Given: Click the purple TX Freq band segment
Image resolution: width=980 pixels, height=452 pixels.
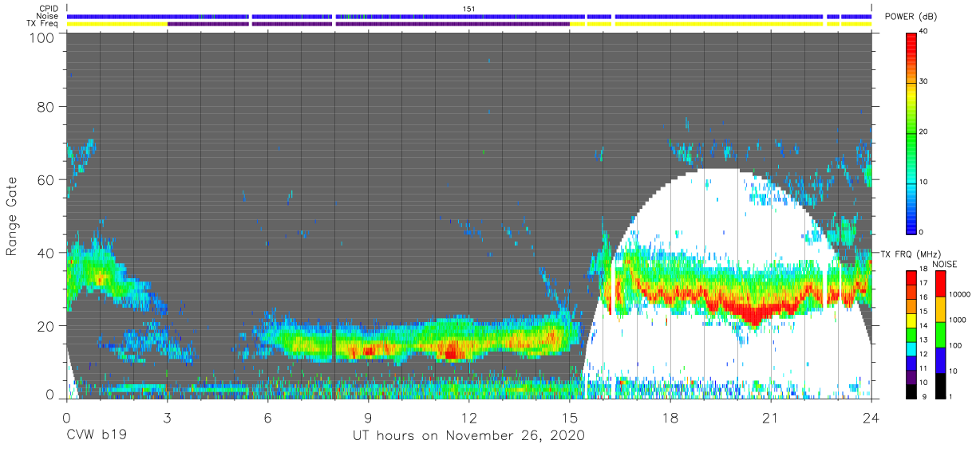Looking at the screenshot, I should pos(369,24).
